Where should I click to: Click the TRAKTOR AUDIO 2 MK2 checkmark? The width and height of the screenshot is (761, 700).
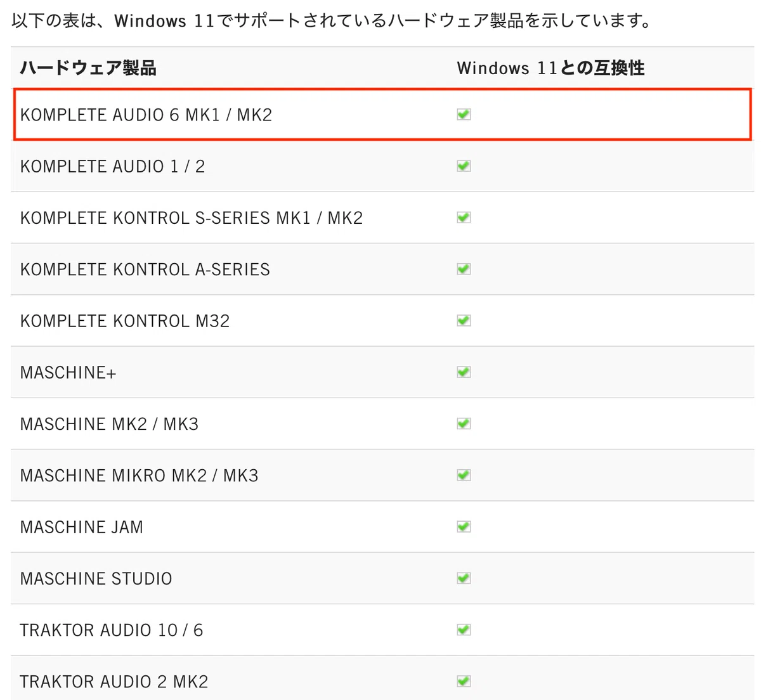point(464,681)
